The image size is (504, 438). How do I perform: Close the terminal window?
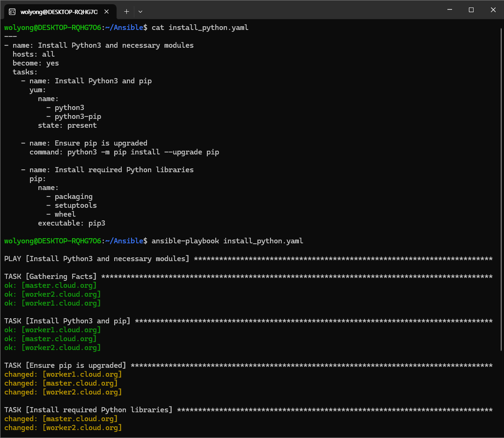pos(493,10)
